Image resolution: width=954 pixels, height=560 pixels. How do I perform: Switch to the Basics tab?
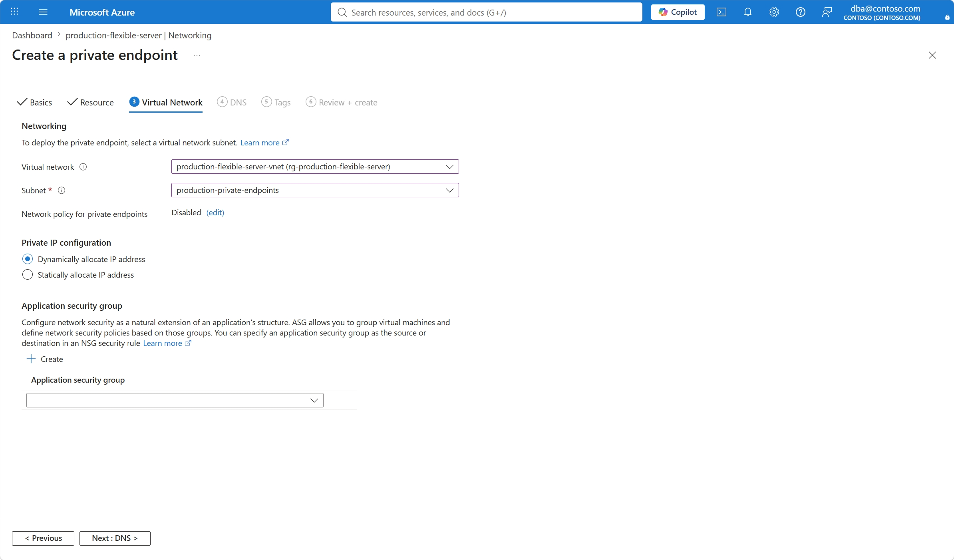(x=35, y=102)
